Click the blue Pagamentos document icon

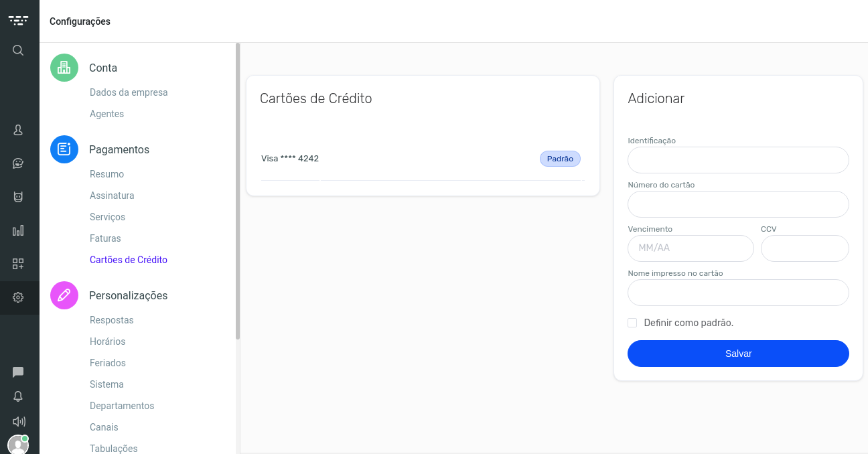(x=64, y=149)
